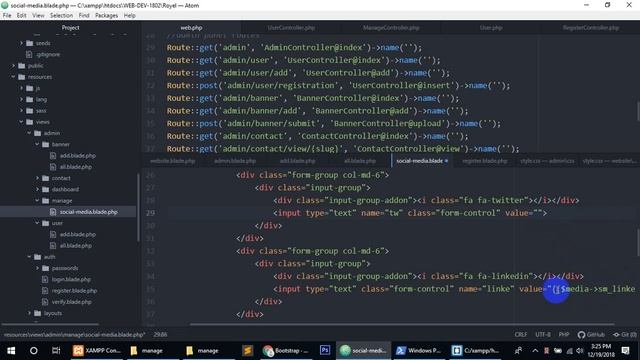Screen dimensions: 640x360
Task: Expand the seeds folder chevron
Action: (x=21, y=43)
